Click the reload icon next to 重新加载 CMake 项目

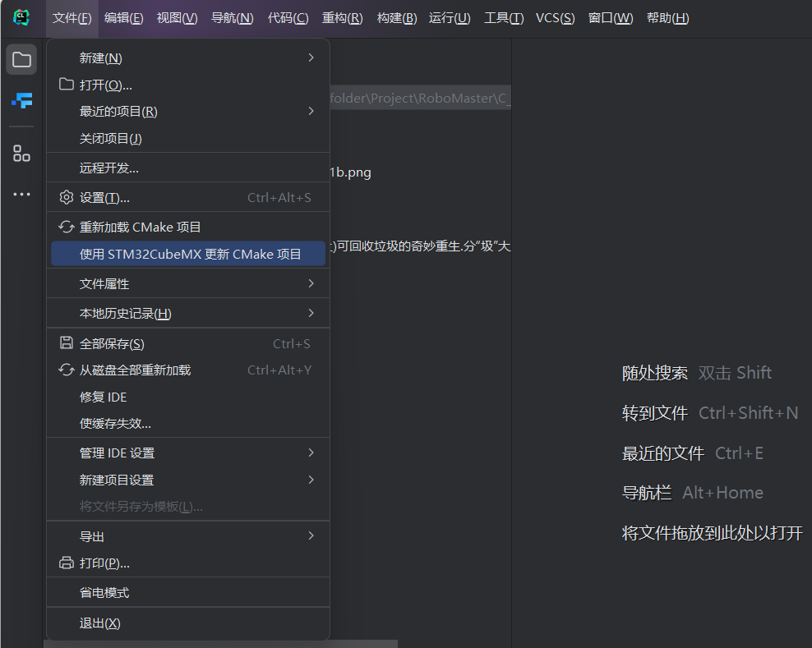pos(67,227)
